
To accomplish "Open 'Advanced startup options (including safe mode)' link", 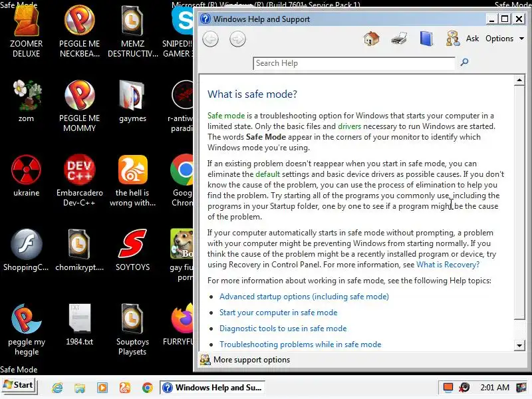I will click(x=304, y=297).
